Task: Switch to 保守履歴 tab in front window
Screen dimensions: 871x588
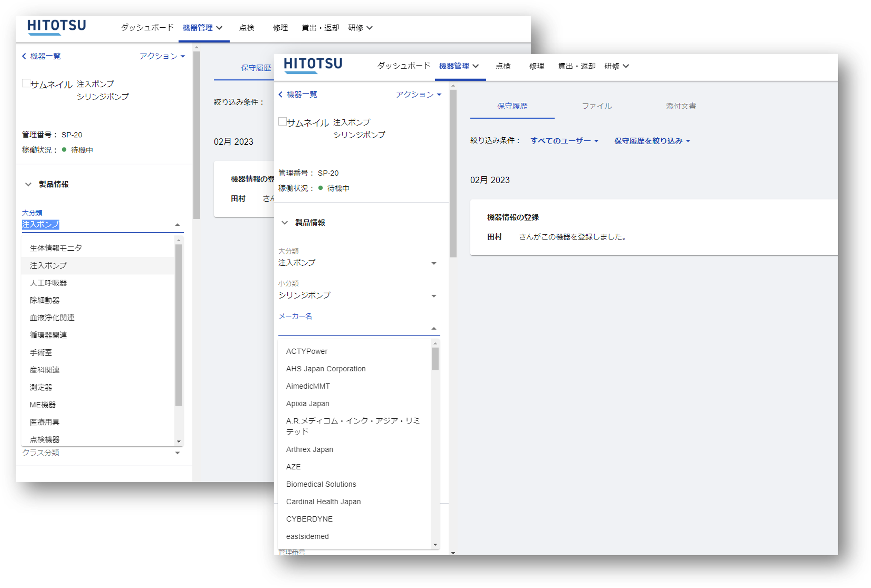Action: pyautogui.click(x=512, y=106)
